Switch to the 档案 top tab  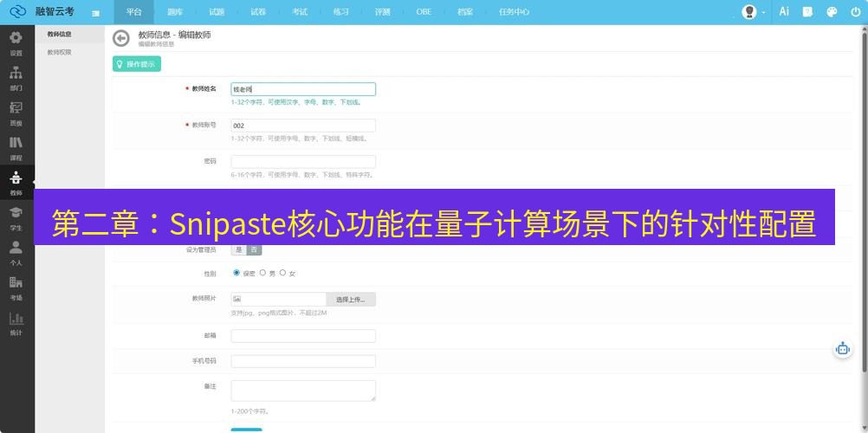coord(465,12)
